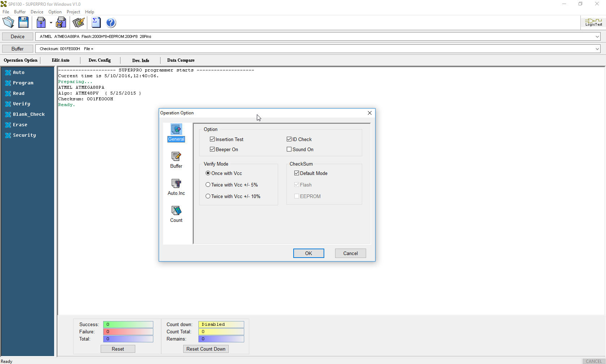Uncheck the Insertion Test checkbox
This screenshot has width=606, height=364.
(x=212, y=139)
